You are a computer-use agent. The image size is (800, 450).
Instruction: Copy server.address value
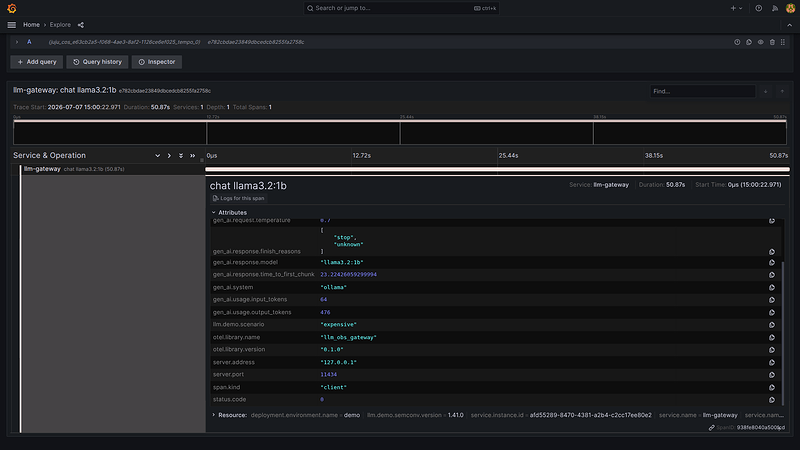[x=772, y=362]
